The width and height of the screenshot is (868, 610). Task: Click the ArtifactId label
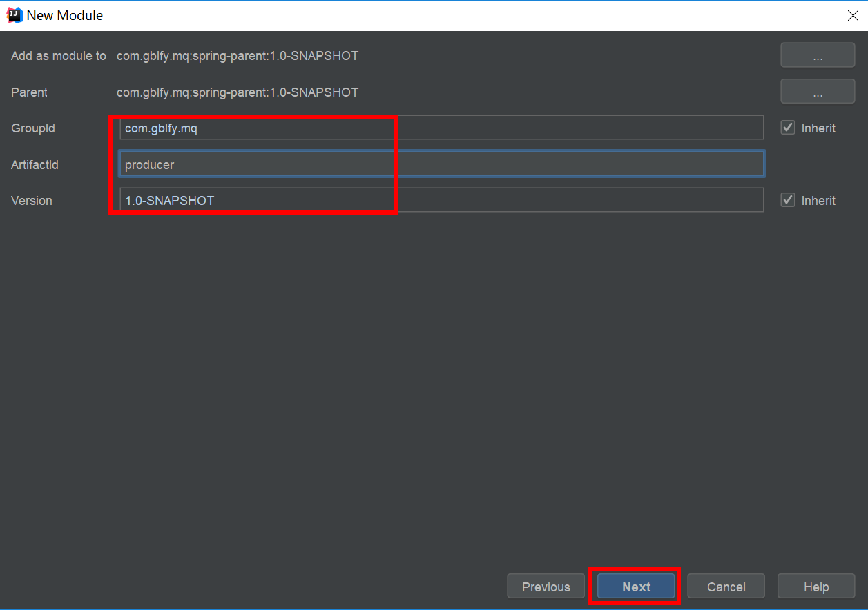click(x=35, y=164)
